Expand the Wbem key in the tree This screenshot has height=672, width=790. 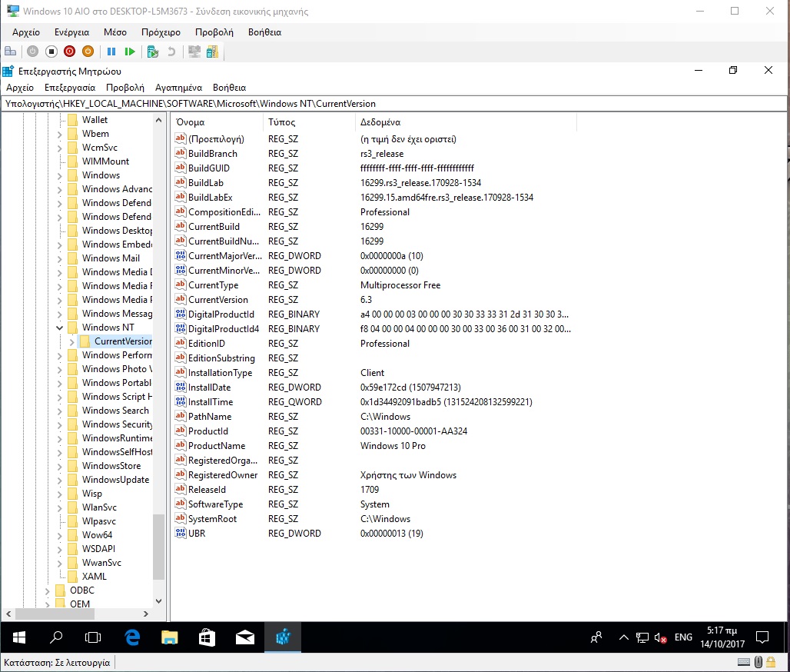[59, 134]
